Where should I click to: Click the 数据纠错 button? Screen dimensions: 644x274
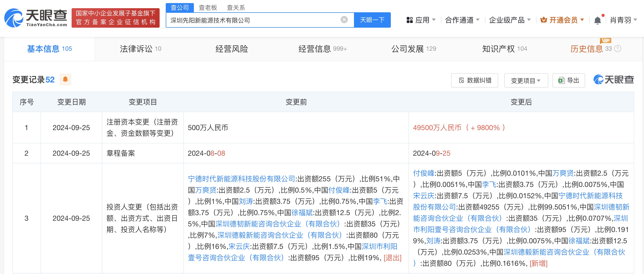coord(475,80)
